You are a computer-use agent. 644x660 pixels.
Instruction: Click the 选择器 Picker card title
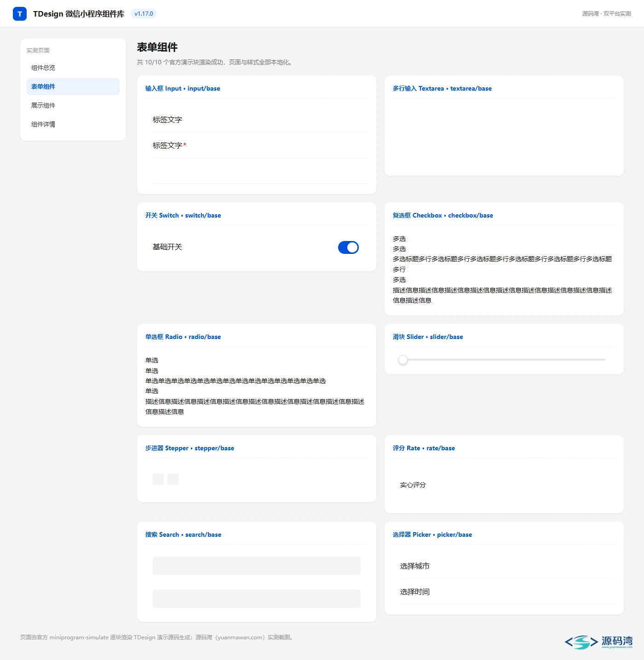[432, 534]
